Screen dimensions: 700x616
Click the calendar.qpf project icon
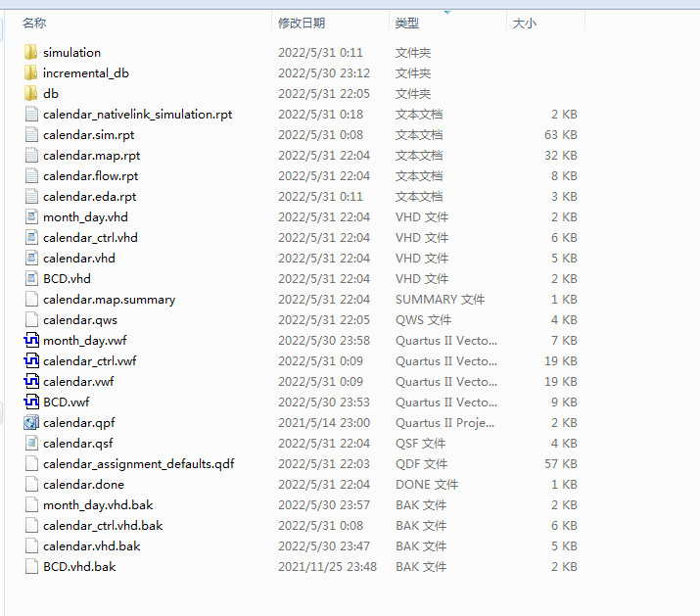click(31, 422)
